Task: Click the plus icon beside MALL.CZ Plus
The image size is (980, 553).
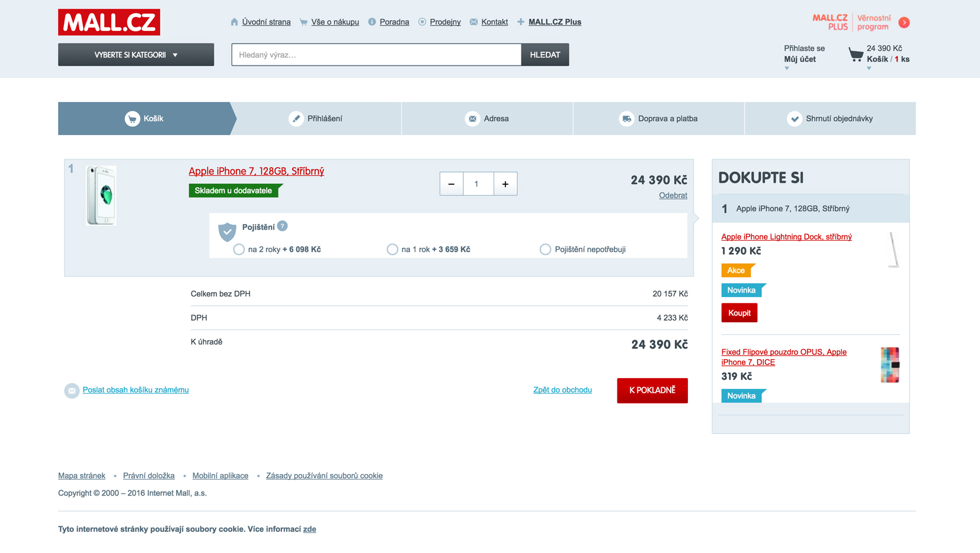Action: 521,22
